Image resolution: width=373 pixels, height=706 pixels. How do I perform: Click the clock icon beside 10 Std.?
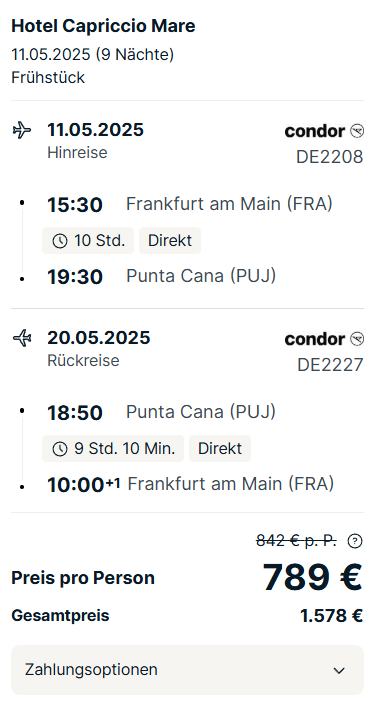click(x=60, y=241)
